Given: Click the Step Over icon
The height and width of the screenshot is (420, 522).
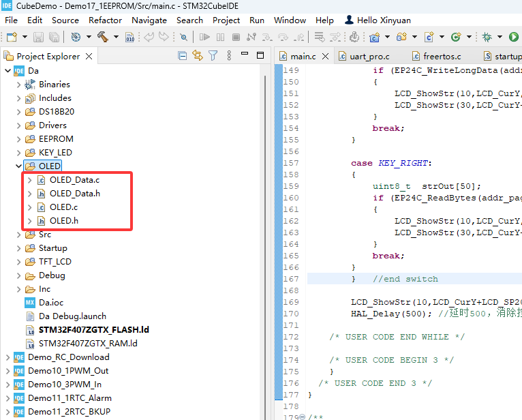Looking at the screenshot, I should tap(283, 37).
